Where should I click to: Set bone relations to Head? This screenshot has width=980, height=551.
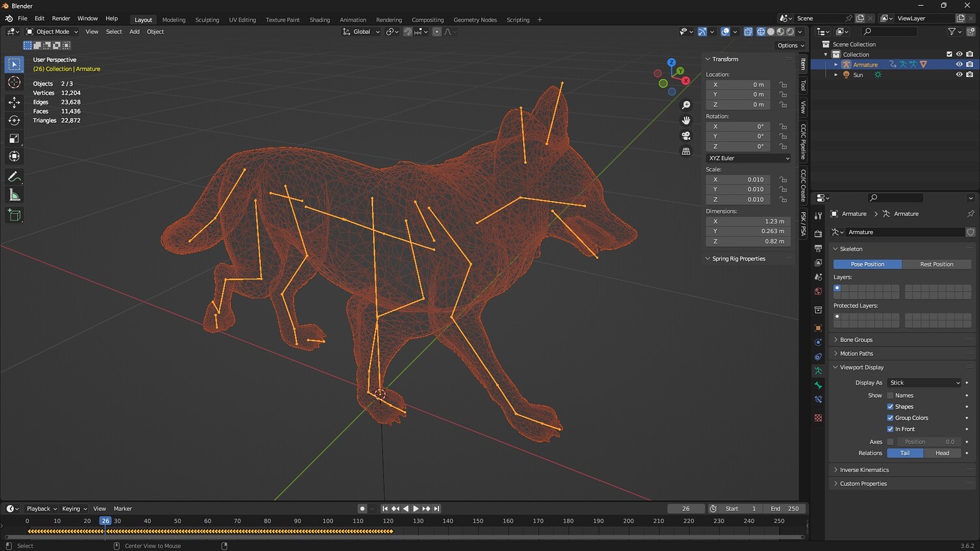click(942, 453)
